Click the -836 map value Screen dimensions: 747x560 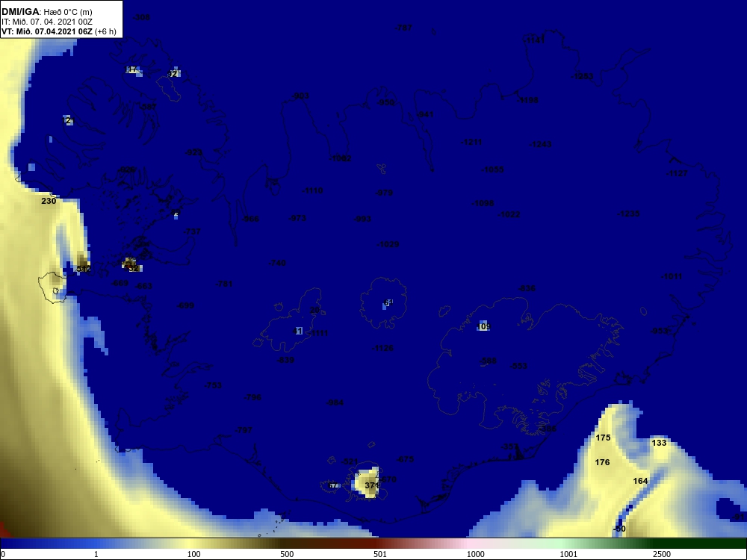[x=527, y=288]
